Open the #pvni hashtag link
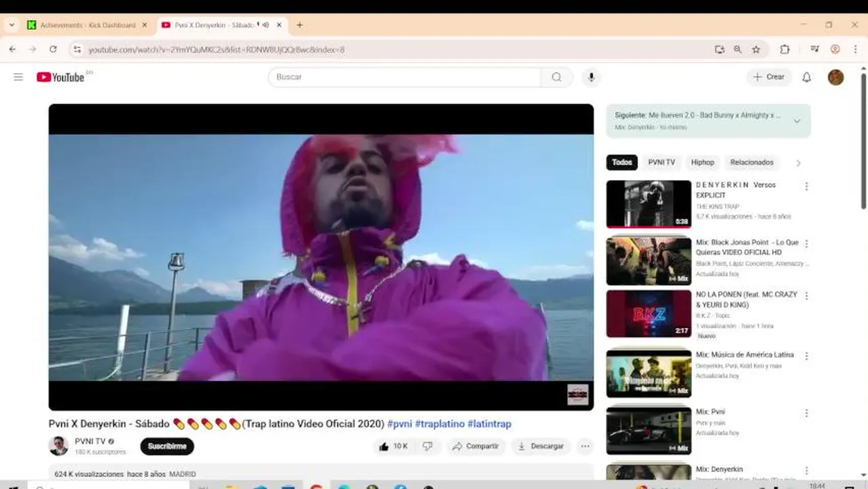 [399, 424]
